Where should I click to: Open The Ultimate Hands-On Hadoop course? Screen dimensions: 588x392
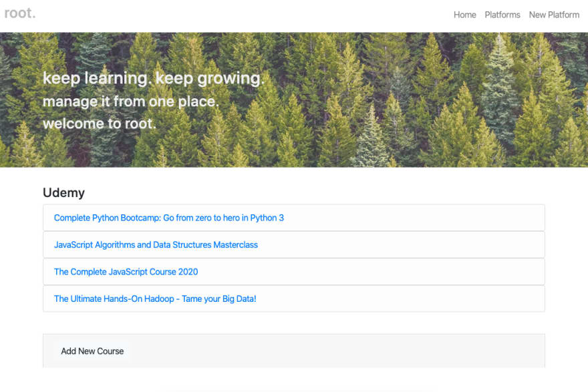click(x=155, y=299)
